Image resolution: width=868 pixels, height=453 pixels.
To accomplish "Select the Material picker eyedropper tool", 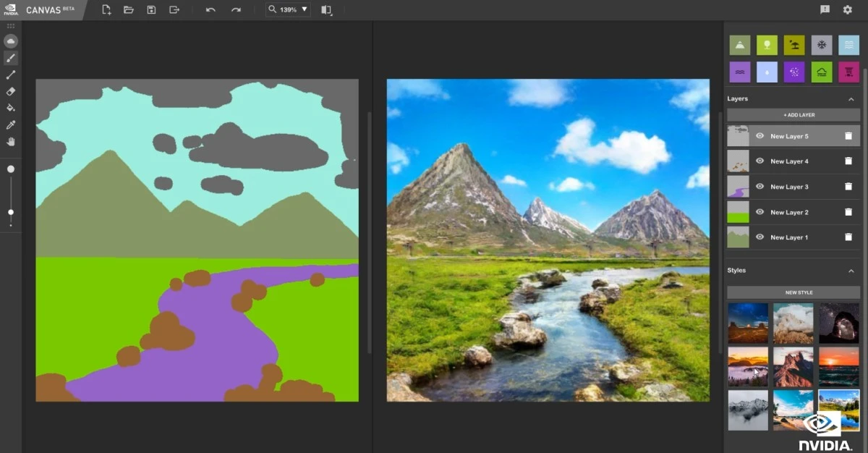I will point(10,124).
